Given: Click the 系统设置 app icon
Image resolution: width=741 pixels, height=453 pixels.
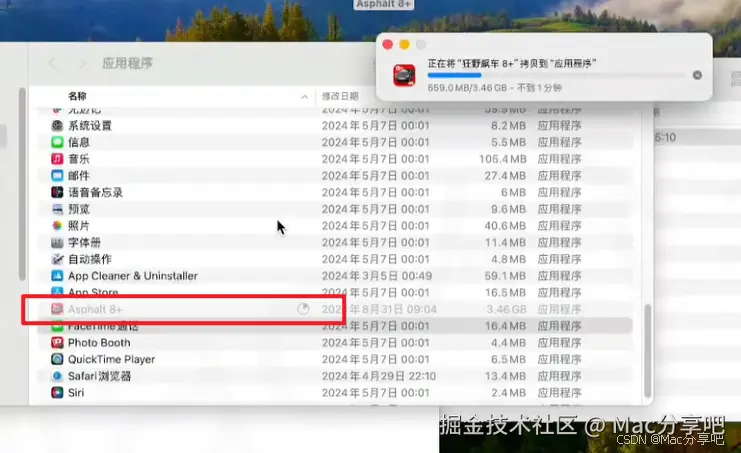Looking at the screenshot, I should [57, 126].
